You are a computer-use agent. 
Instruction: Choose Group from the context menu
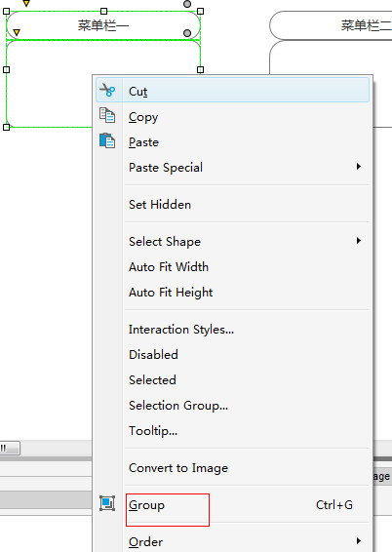(x=233, y=505)
